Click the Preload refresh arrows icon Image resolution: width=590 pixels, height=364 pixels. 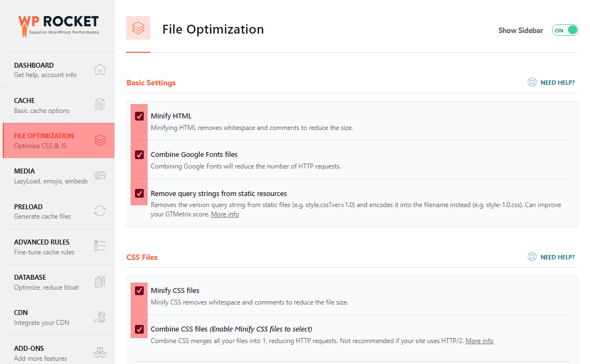point(100,210)
